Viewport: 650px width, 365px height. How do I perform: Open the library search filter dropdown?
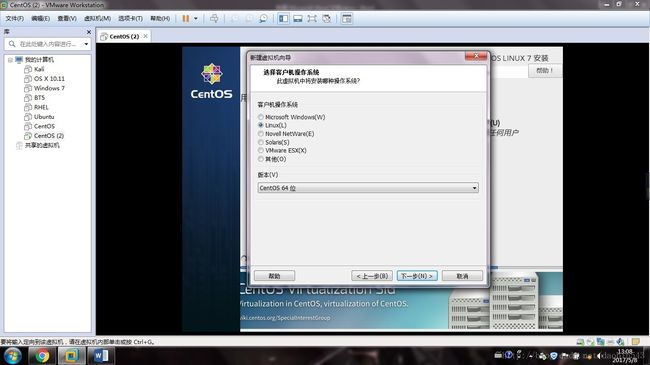86,44
